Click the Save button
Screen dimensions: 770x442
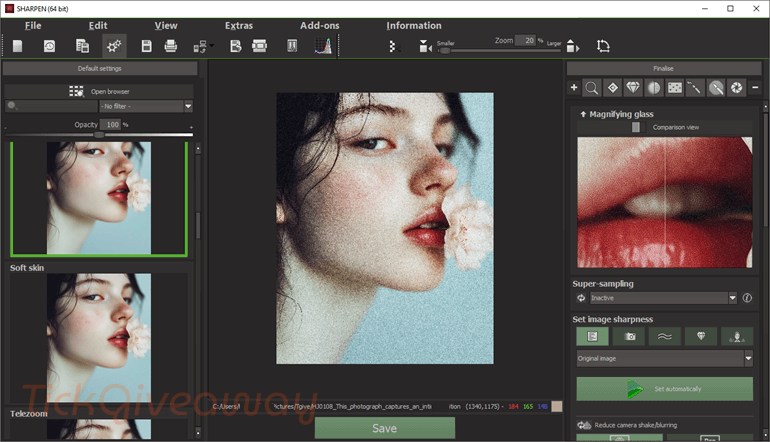pos(385,428)
